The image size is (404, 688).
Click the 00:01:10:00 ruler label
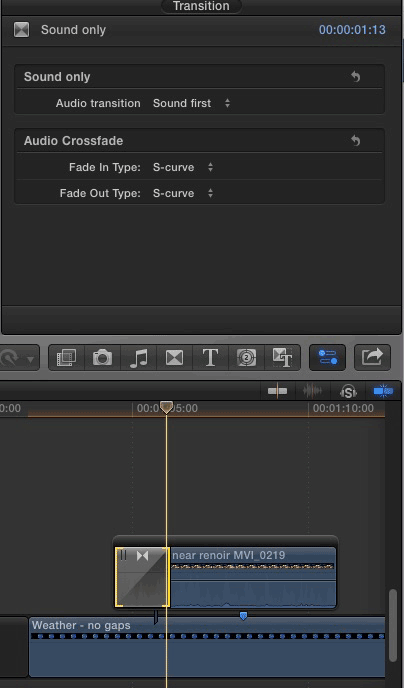[343, 408]
